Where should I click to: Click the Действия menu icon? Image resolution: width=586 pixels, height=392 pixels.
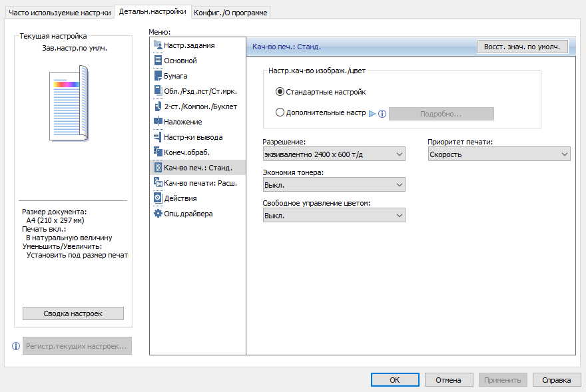point(158,198)
